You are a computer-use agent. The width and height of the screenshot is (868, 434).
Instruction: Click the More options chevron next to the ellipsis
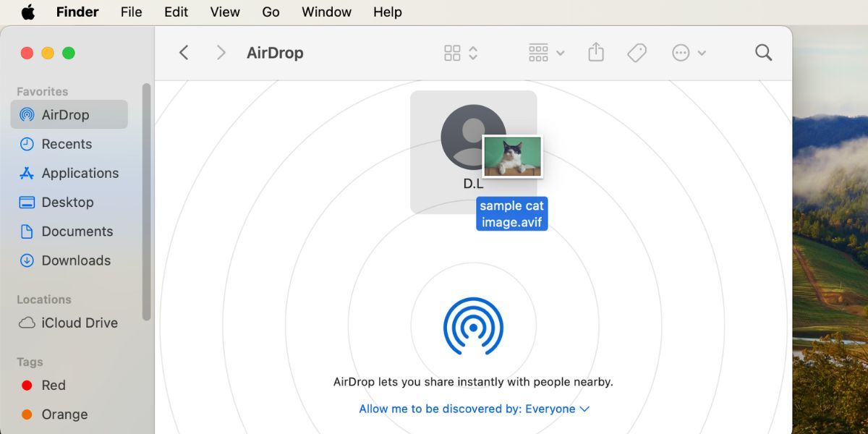tap(701, 52)
